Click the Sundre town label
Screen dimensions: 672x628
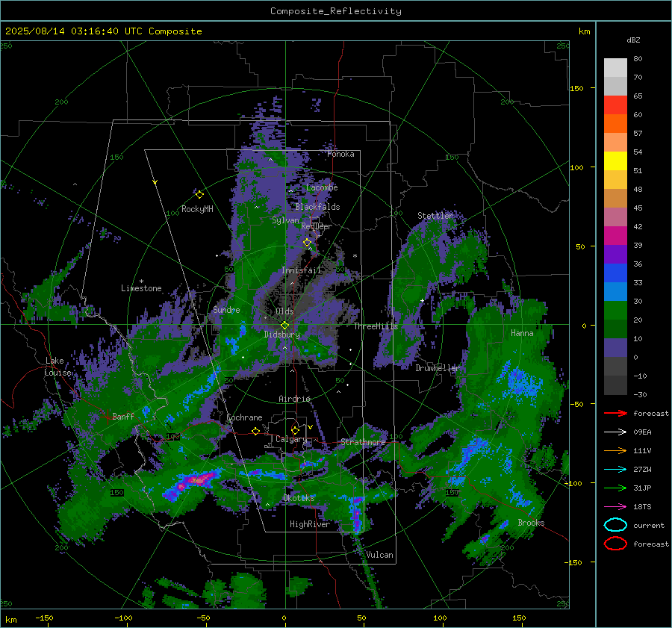(x=226, y=309)
